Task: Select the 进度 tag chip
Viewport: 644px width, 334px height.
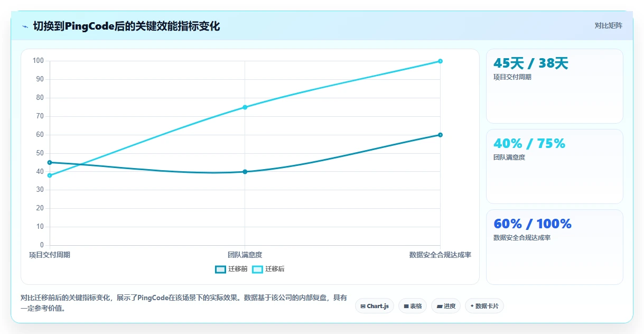Action: pyautogui.click(x=446, y=306)
